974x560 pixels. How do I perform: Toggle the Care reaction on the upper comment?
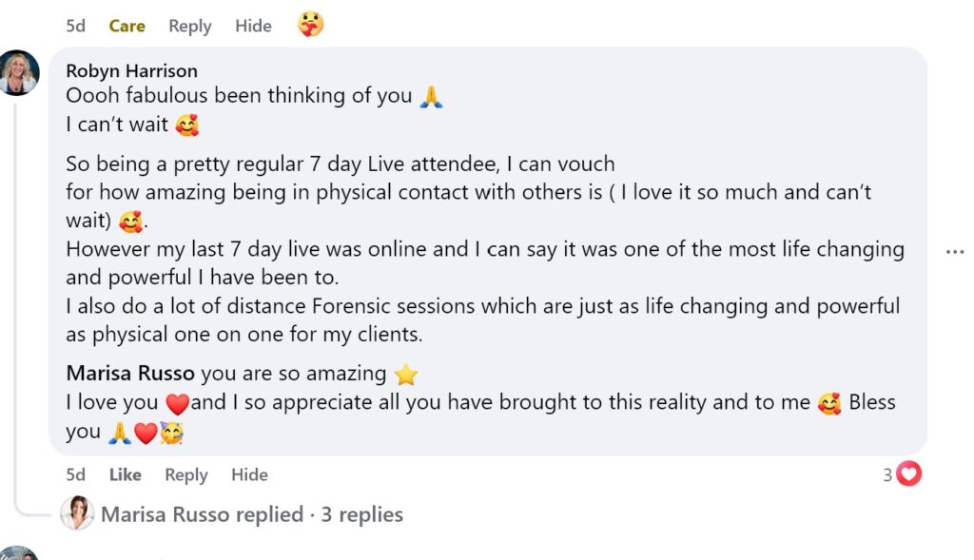coord(127,27)
